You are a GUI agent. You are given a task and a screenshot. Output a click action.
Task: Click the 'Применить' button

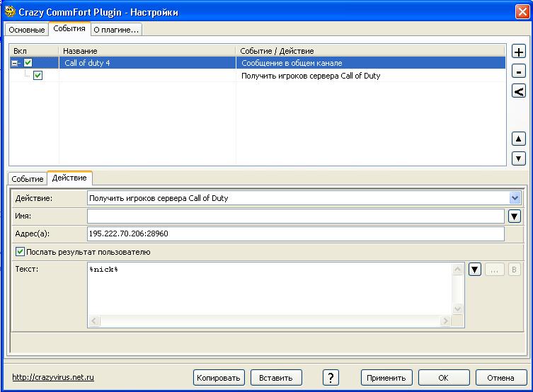[386, 377]
